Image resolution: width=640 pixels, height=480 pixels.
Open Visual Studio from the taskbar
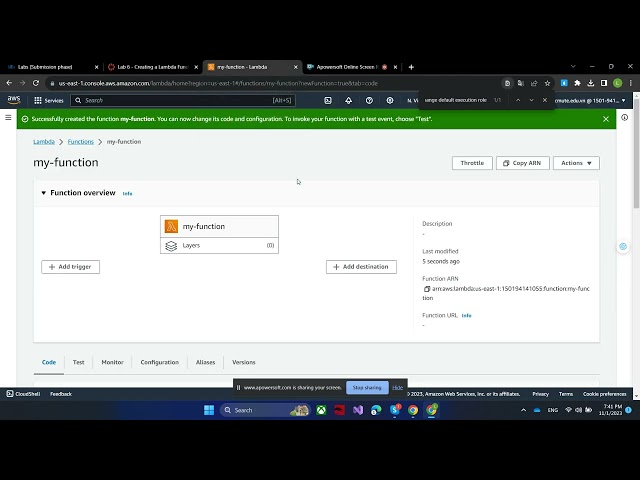(x=358, y=410)
